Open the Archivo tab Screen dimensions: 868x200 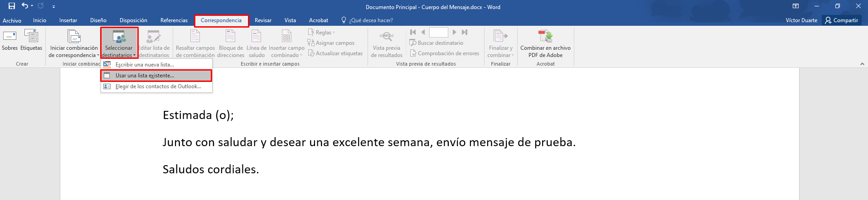pyautogui.click(x=12, y=20)
